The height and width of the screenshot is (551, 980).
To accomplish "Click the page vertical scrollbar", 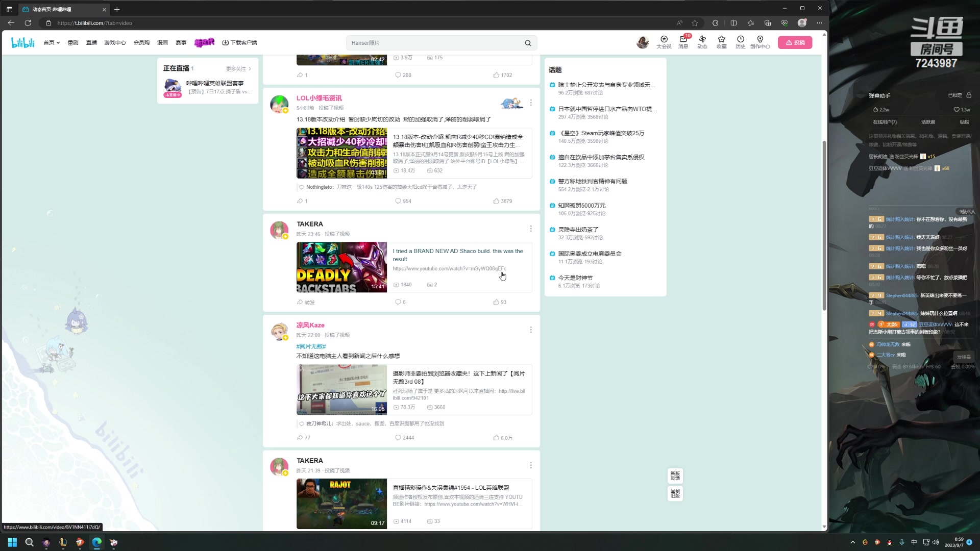I will pos(824,224).
